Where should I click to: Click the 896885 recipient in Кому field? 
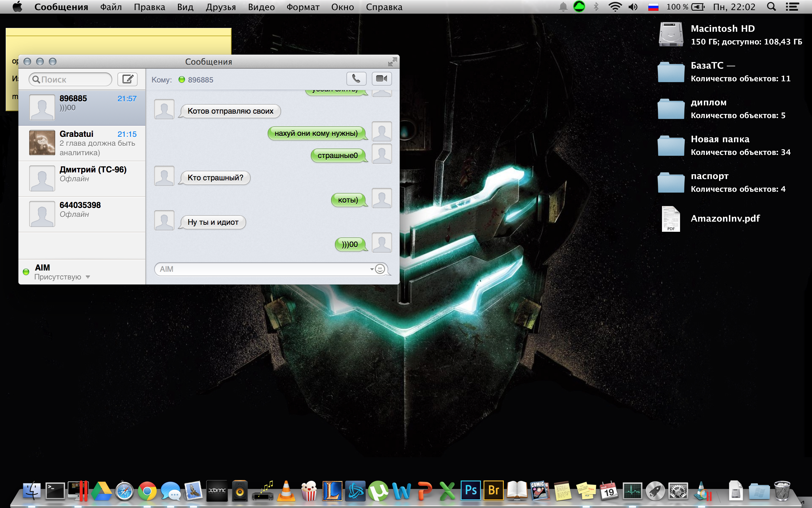(200, 80)
